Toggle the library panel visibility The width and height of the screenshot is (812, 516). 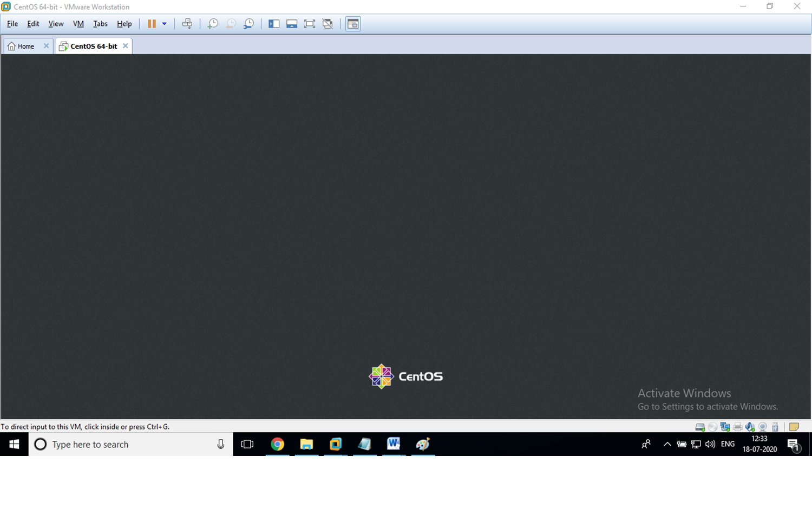(274, 23)
